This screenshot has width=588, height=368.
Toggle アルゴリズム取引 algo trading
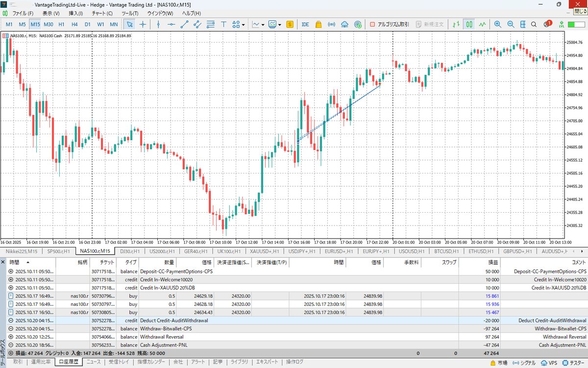(390, 24)
